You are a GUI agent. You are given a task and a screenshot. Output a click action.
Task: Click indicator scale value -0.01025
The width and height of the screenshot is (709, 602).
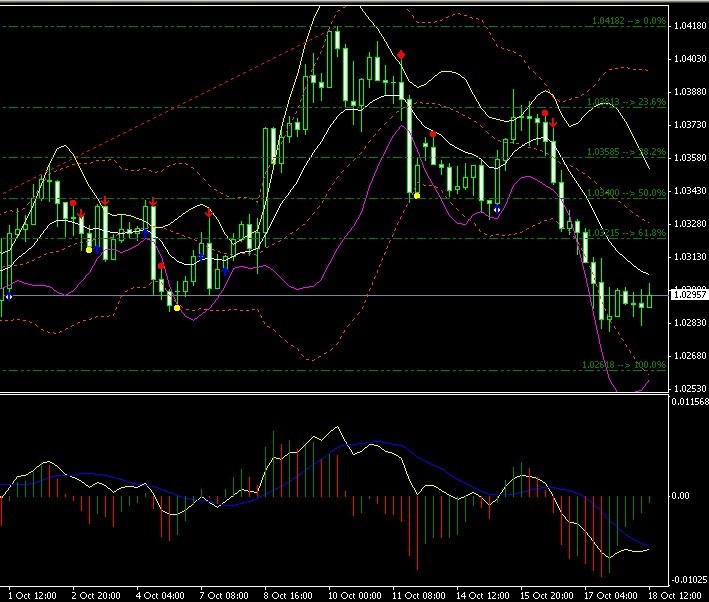pyautogui.click(x=689, y=580)
